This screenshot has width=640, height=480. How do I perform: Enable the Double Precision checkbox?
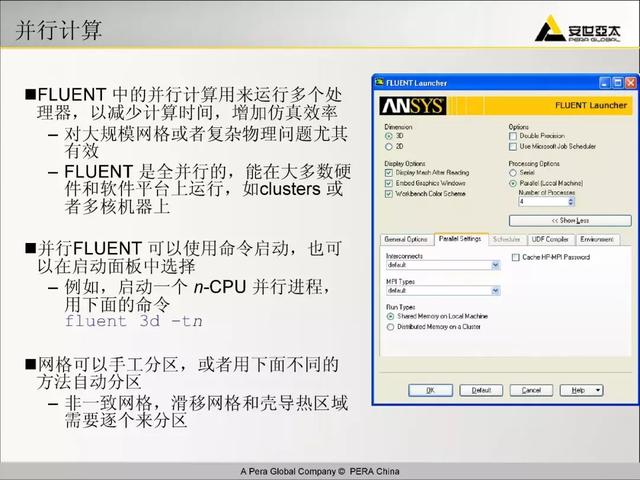pyautogui.click(x=513, y=136)
